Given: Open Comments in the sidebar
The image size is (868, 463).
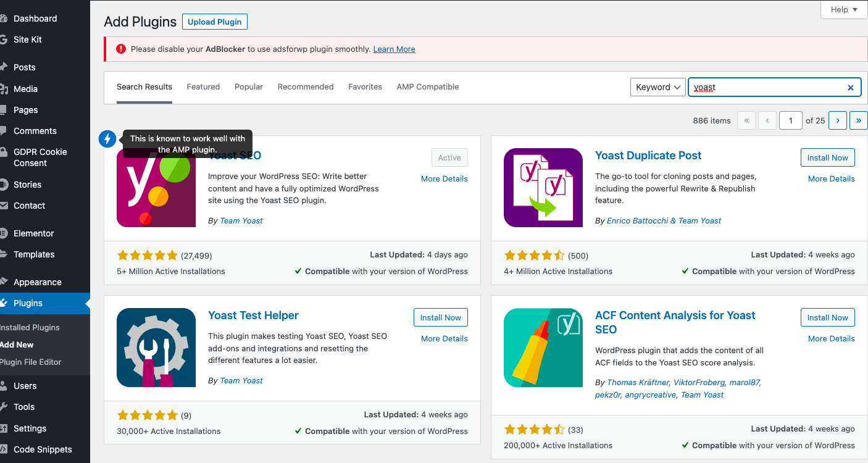Looking at the screenshot, I should pyautogui.click(x=35, y=131).
